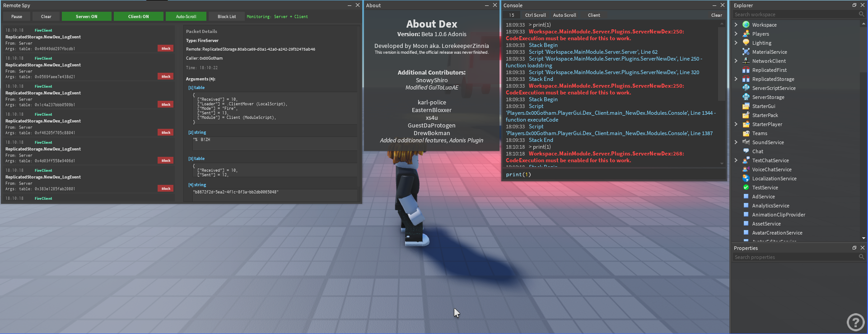Open the Remote Spy Block List
868x334 pixels.
click(x=227, y=16)
